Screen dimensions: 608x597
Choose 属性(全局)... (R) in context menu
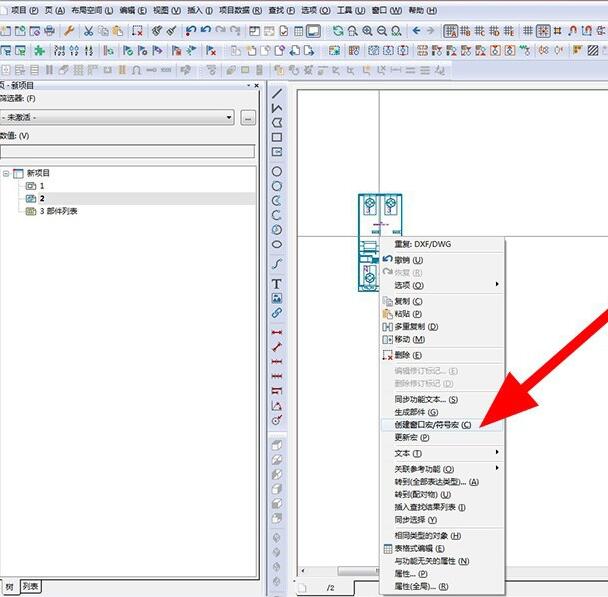pyautogui.click(x=442, y=587)
